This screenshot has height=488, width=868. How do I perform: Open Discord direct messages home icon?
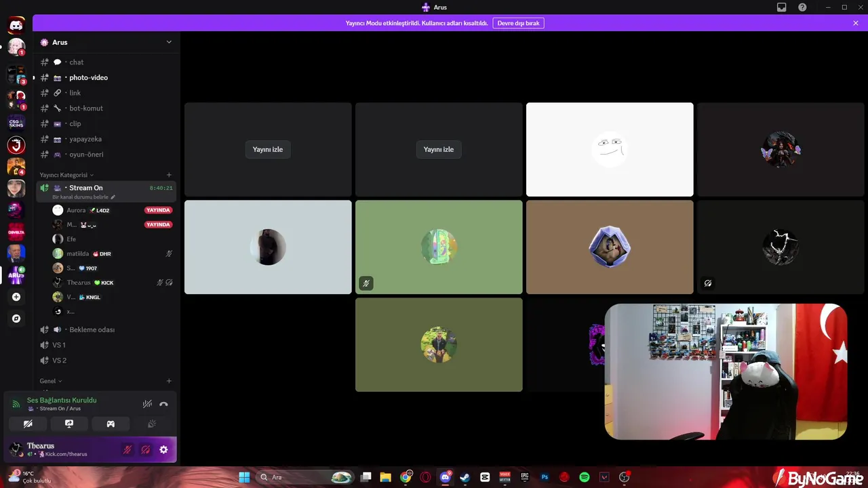coord(16,26)
